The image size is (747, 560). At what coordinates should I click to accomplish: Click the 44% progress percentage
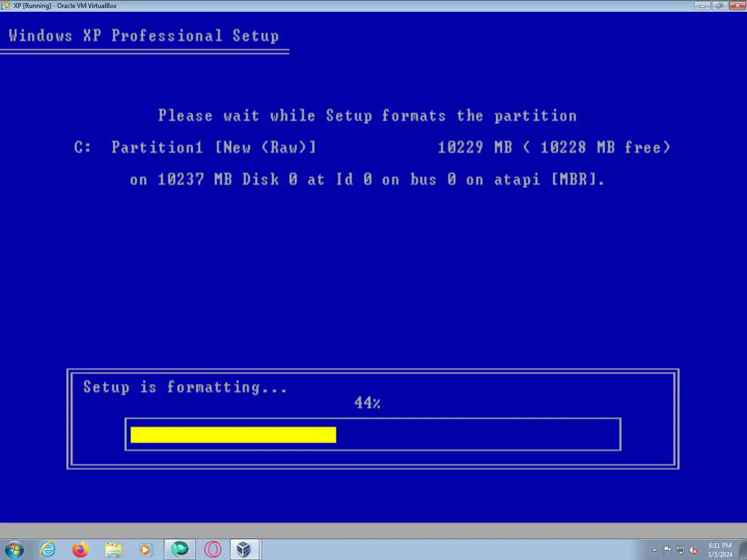click(x=367, y=403)
